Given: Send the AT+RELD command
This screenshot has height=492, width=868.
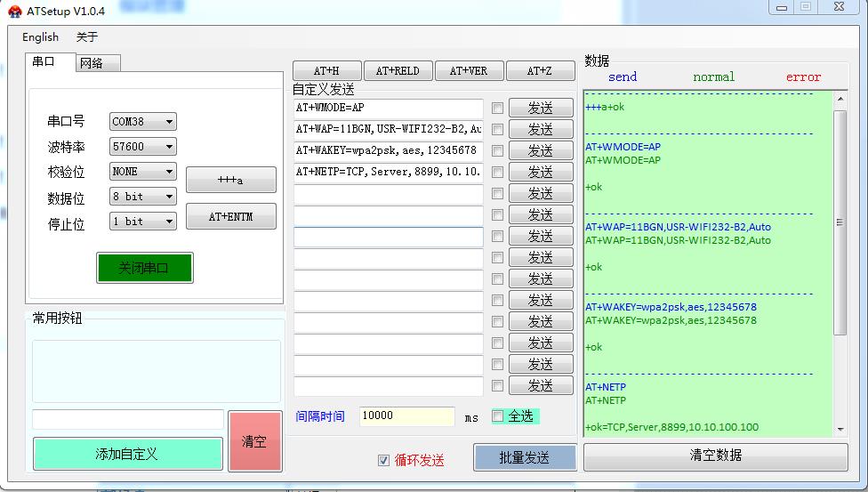Looking at the screenshot, I should [397, 71].
